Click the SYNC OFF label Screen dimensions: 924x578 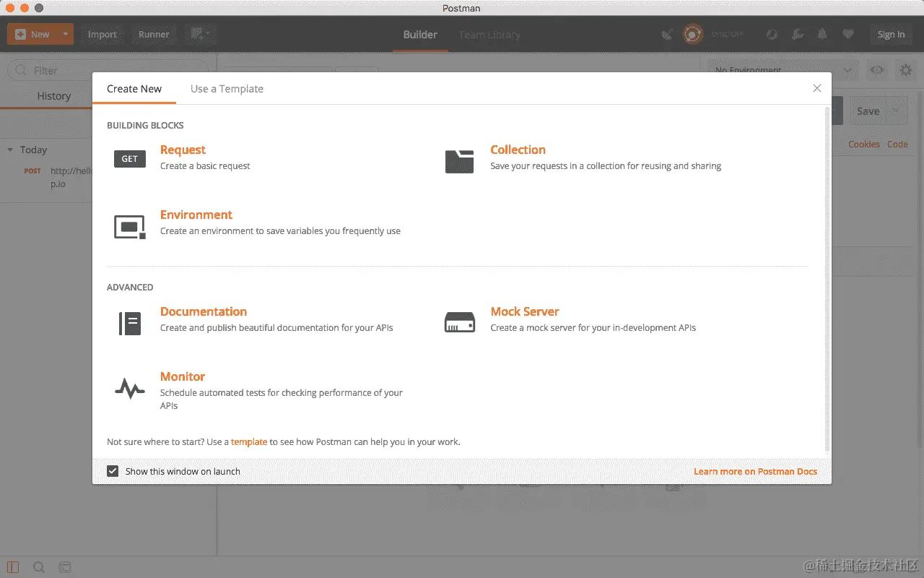coord(727,34)
